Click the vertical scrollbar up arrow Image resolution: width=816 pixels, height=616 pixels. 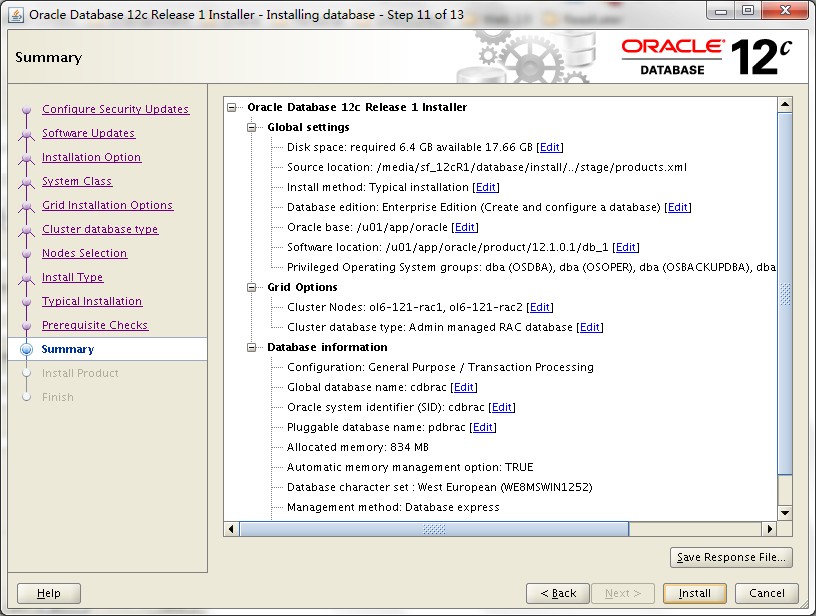click(x=785, y=105)
